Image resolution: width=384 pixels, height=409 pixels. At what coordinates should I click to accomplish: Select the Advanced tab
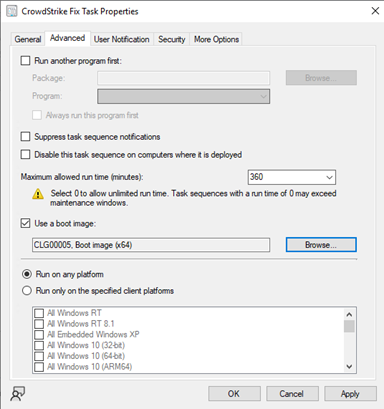[67, 38]
